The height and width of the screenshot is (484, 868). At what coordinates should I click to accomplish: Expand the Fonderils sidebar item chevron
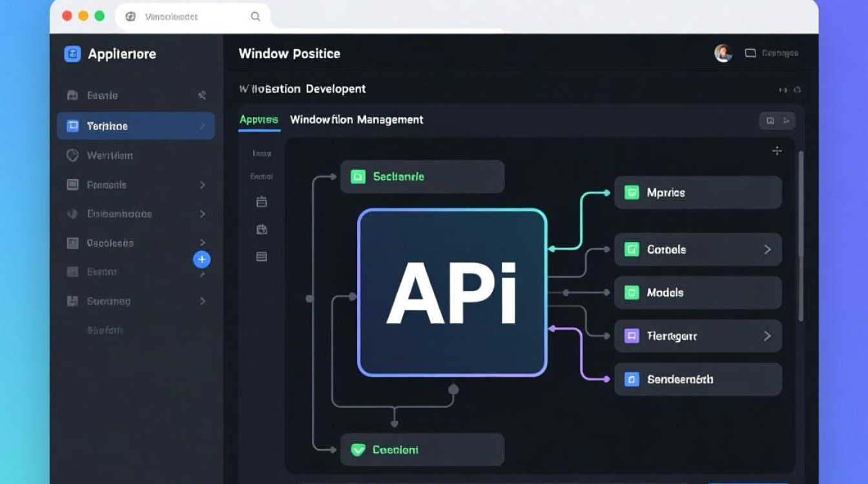[202, 185]
